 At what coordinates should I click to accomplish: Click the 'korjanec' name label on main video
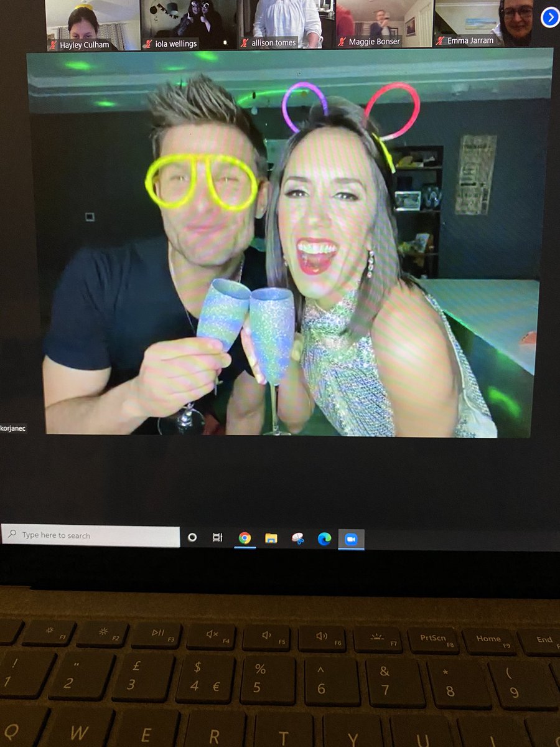(x=13, y=429)
